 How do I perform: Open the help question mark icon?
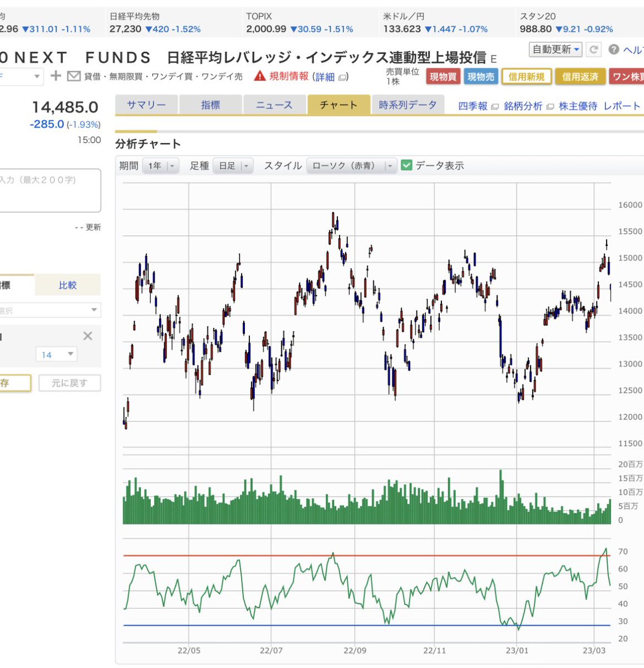click(614, 50)
